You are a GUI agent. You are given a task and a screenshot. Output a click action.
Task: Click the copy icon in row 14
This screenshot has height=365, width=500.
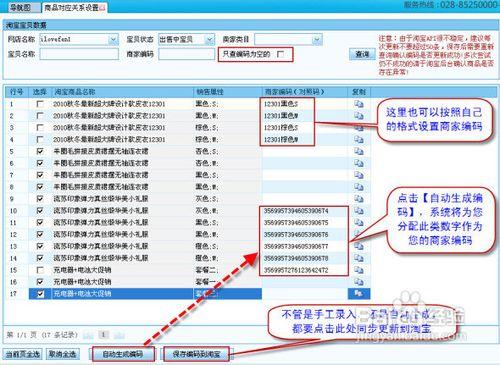[359, 258]
